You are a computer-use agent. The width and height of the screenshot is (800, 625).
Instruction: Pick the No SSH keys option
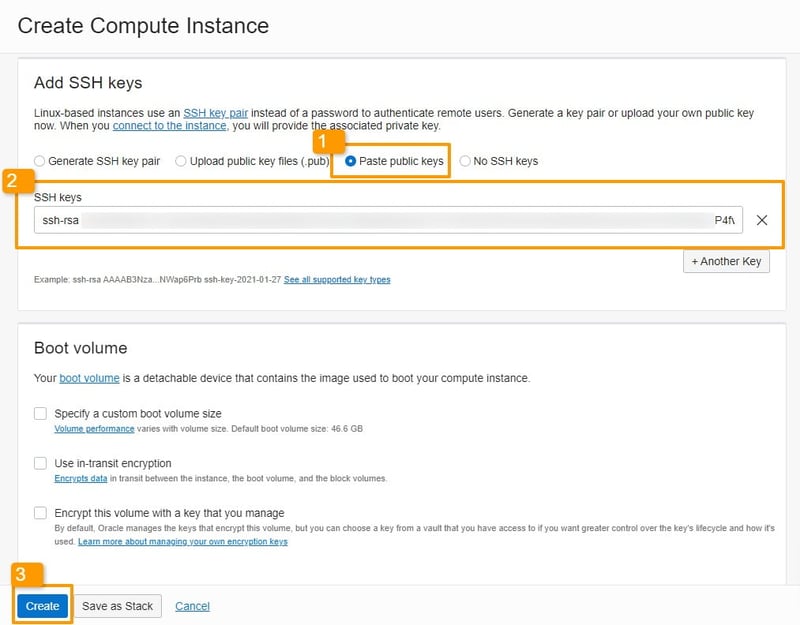point(465,161)
